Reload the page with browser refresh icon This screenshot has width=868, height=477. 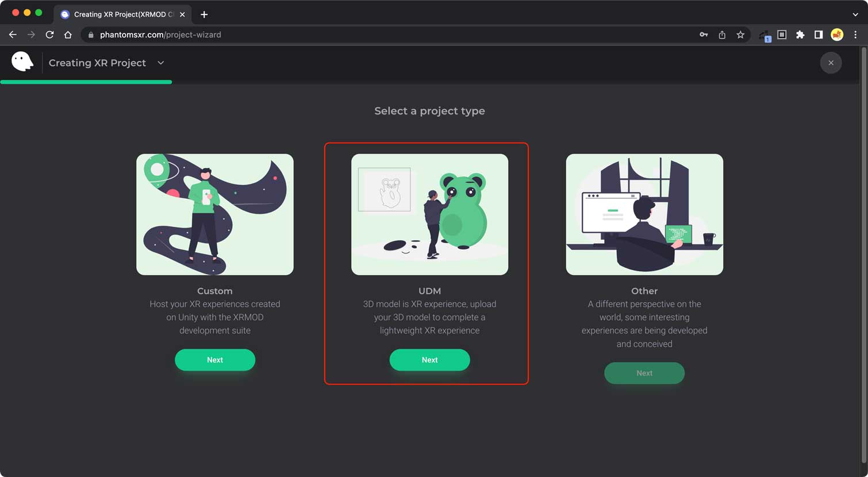[x=49, y=34]
